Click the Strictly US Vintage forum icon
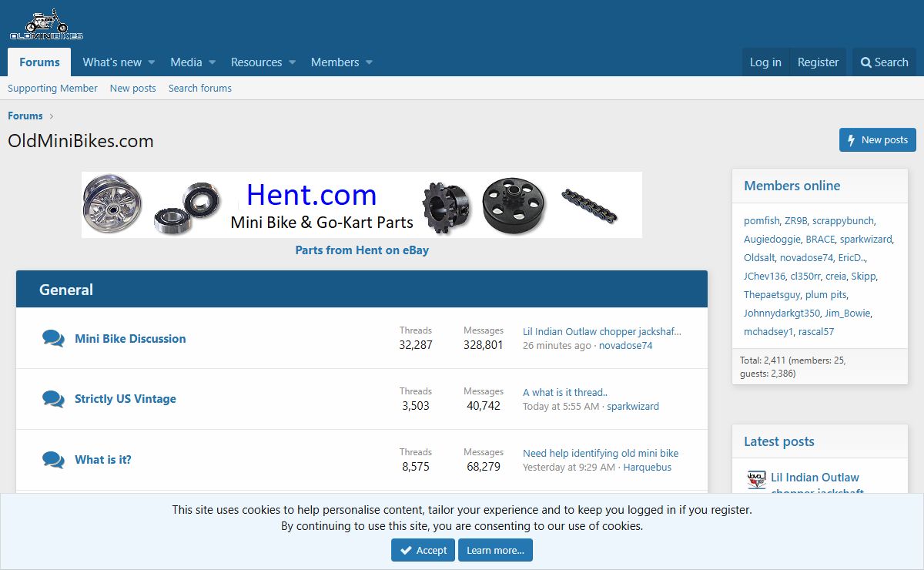Image resolution: width=924 pixels, height=570 pixels. pyautogui.click(x=53, y=399)
